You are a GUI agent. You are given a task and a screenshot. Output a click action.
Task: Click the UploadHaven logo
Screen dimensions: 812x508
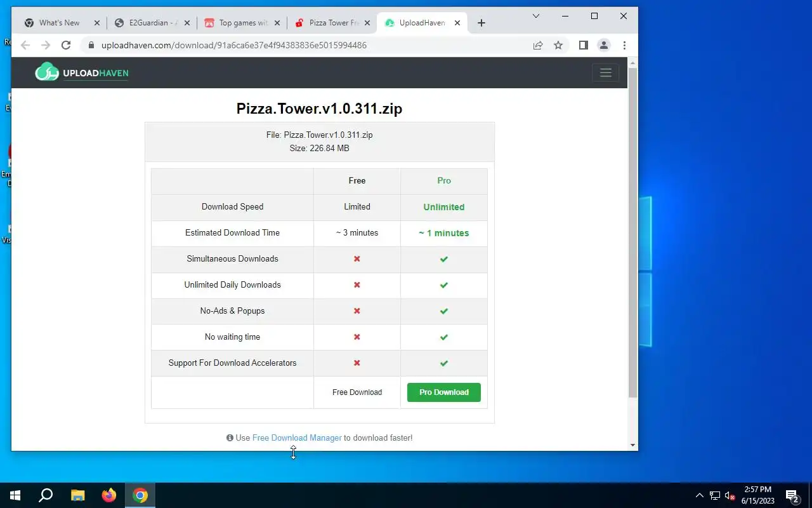tap(82, 72)
